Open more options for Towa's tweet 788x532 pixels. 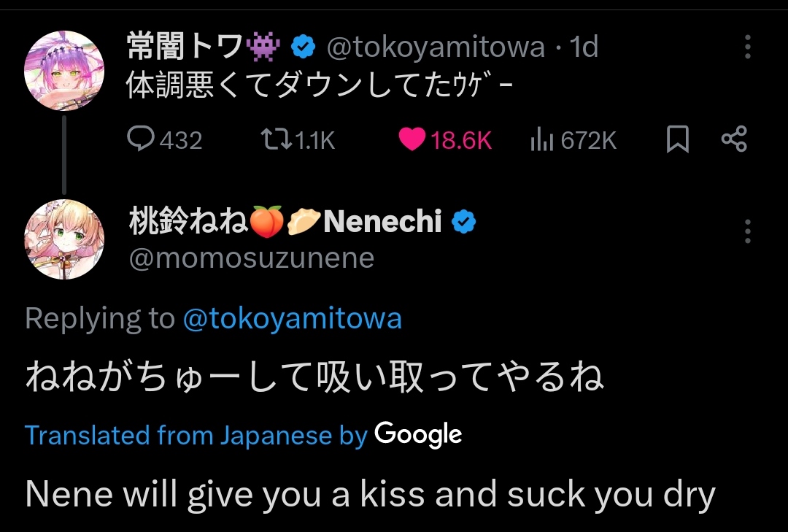coord(747,47)
